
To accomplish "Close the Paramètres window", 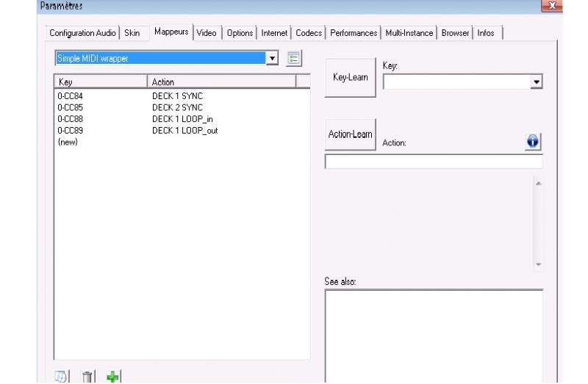I will tap(551, 6).
